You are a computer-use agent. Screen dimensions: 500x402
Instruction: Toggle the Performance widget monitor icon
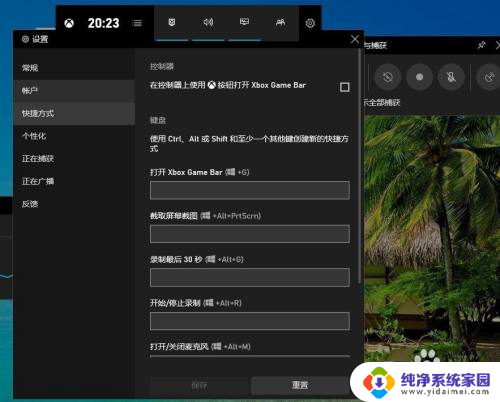[244, 22]
